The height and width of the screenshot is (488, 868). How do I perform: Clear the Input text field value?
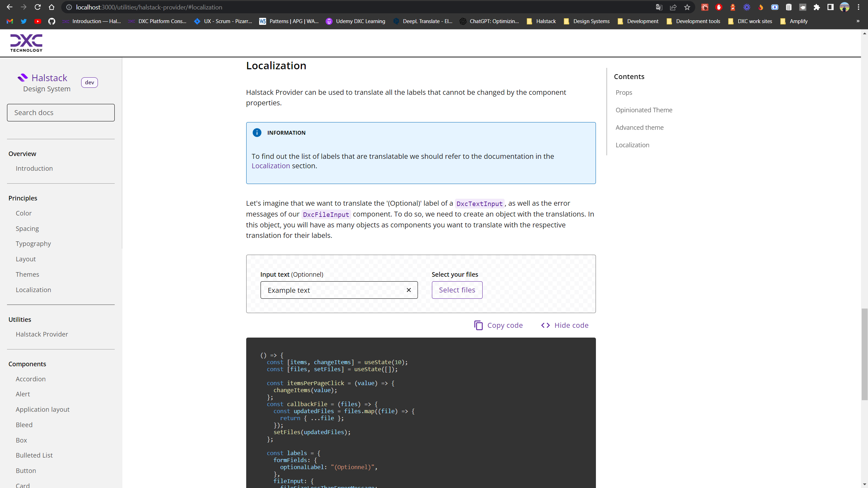point(408,290)
